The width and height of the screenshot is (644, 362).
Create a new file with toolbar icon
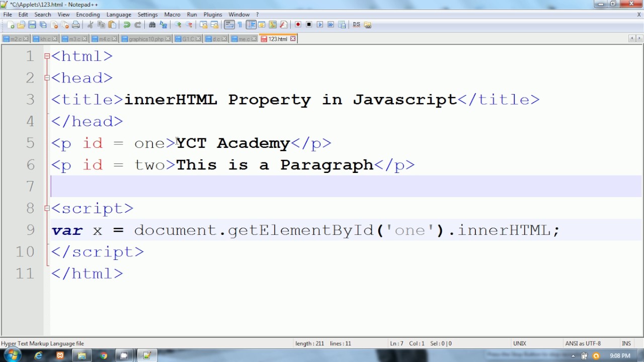coord(11,25)
